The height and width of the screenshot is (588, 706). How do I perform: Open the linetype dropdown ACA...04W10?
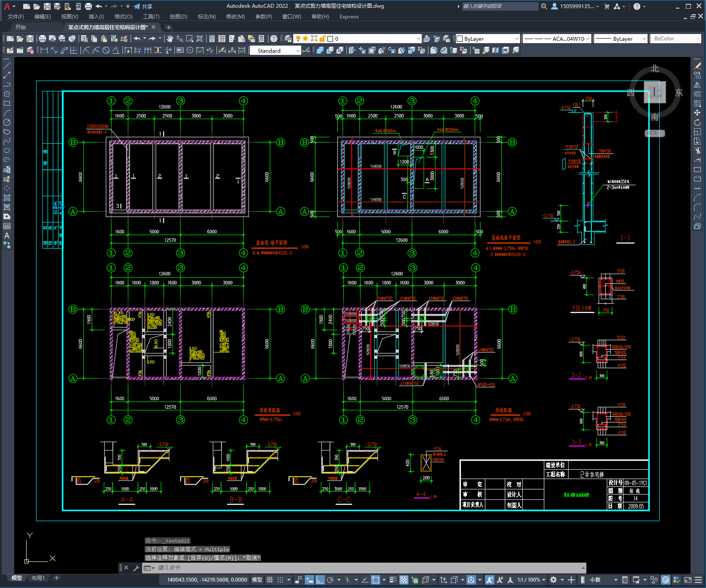[557, 39]
